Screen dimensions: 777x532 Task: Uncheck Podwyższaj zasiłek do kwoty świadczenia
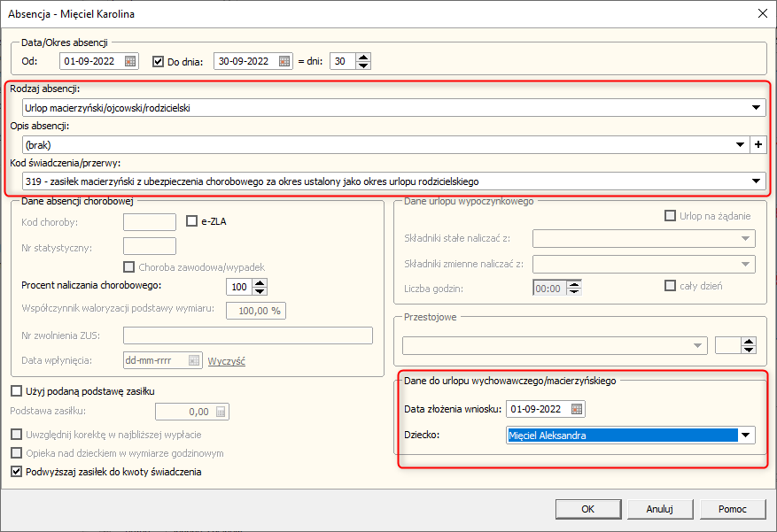pos(16,472)
